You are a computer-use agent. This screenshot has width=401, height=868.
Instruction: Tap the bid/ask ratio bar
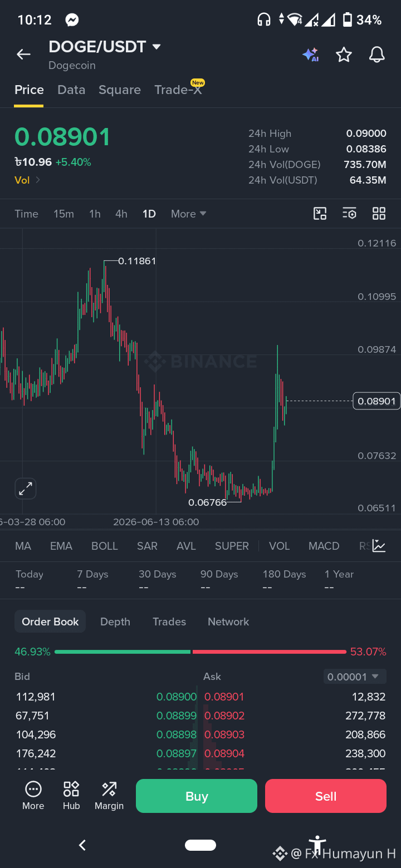200,652
